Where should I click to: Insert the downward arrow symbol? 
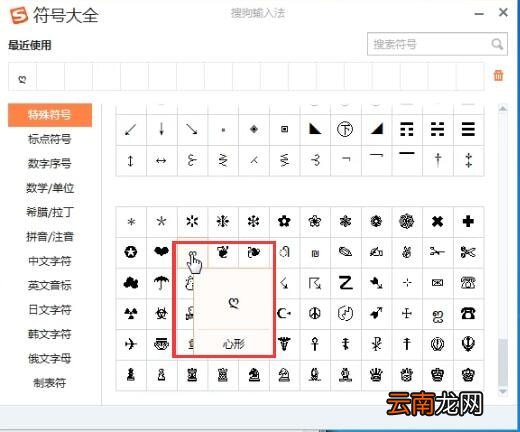(161, 129)
